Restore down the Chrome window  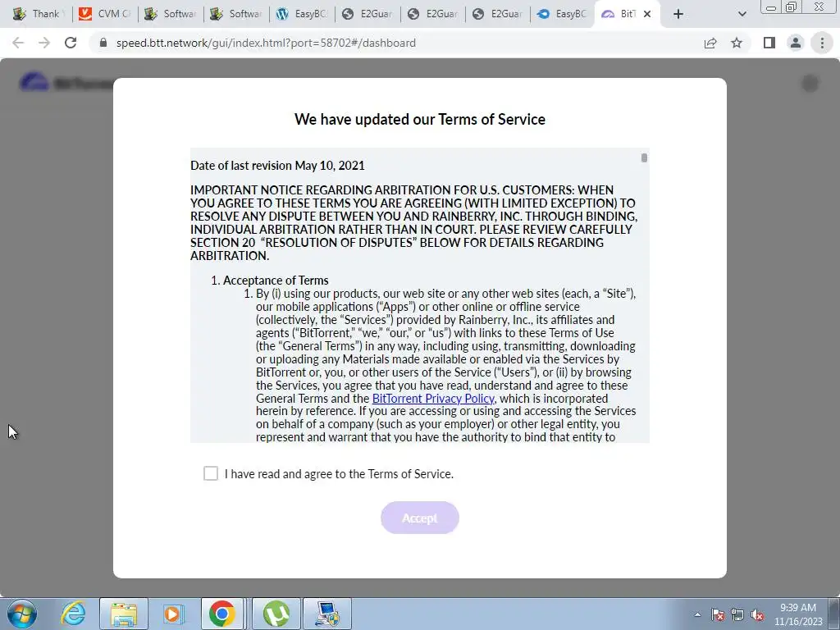(x=791, y=7)
